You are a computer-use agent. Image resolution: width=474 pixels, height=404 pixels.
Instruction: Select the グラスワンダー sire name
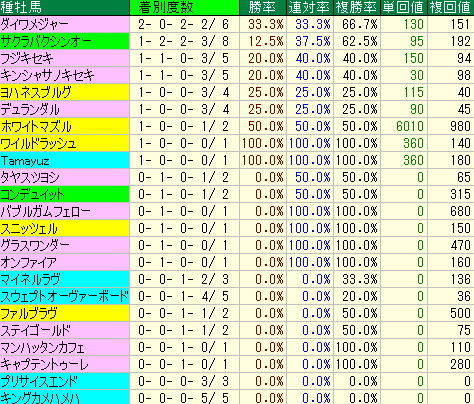pos(35,245)
